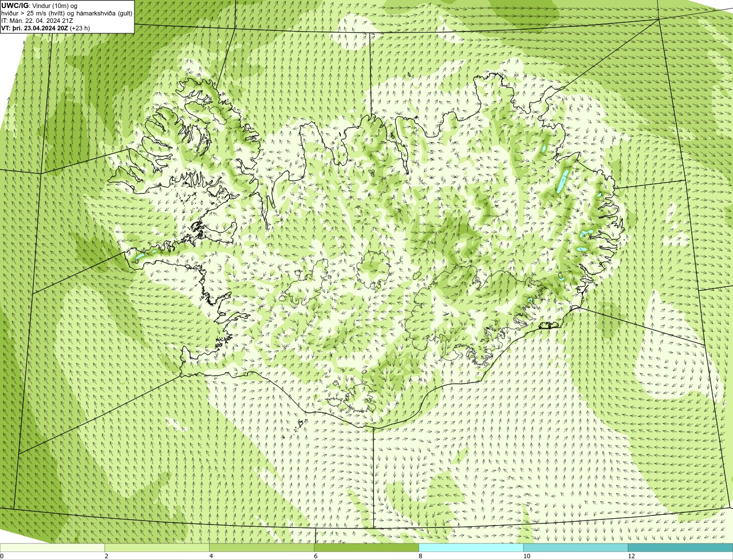Screen dimensions: 733x560
Task: Click the '2' scale label
Action: click(x=107, y=556)
